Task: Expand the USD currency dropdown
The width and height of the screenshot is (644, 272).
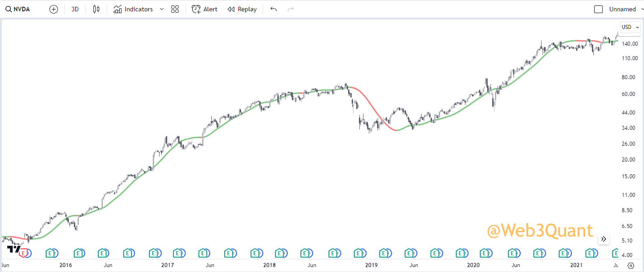Action: tap(630, 27)
